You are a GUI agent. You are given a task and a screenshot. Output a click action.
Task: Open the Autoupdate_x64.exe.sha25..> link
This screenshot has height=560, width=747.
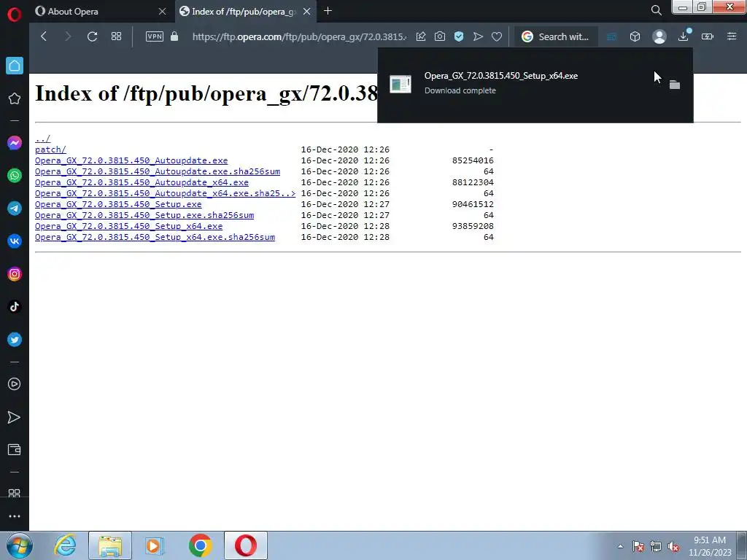point(165,193)
